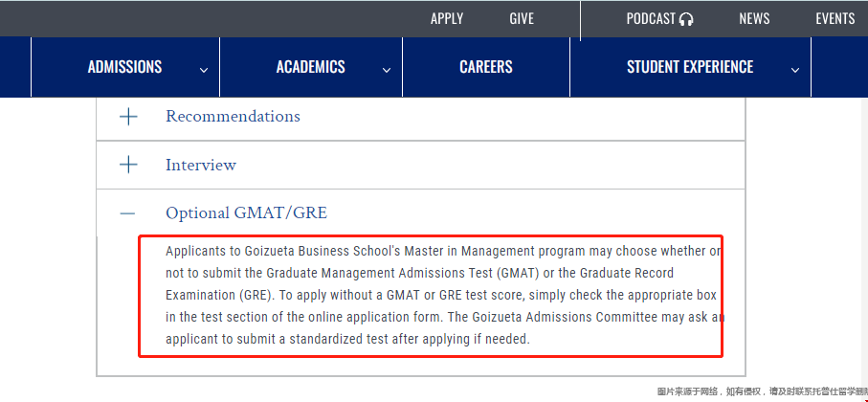Expand the Academics menu chevron
Viewport: 868px width, 402px height.
click(x=387, y=70)
